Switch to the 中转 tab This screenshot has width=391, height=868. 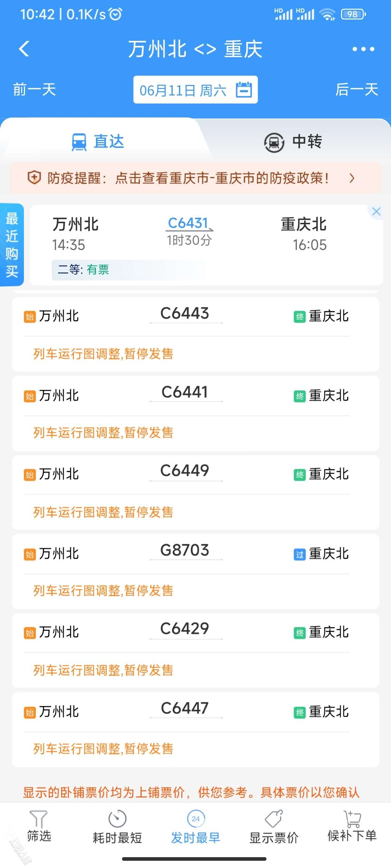pos(293,142)
